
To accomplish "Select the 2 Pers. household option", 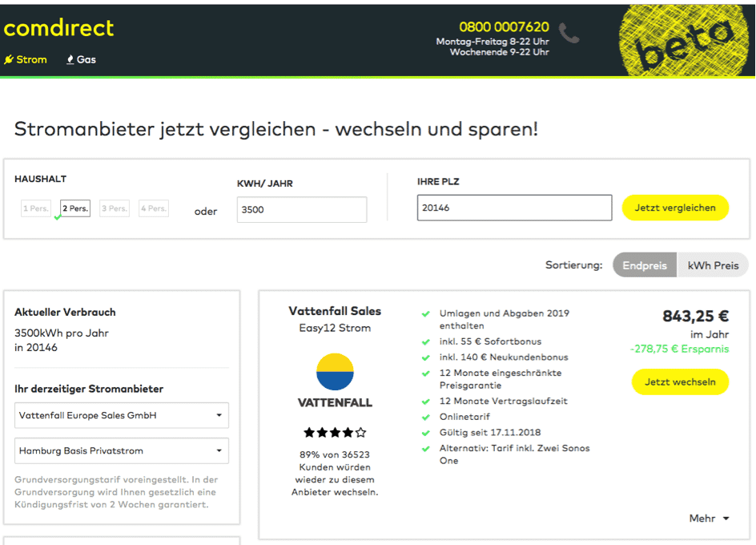I will coord(75,208).
